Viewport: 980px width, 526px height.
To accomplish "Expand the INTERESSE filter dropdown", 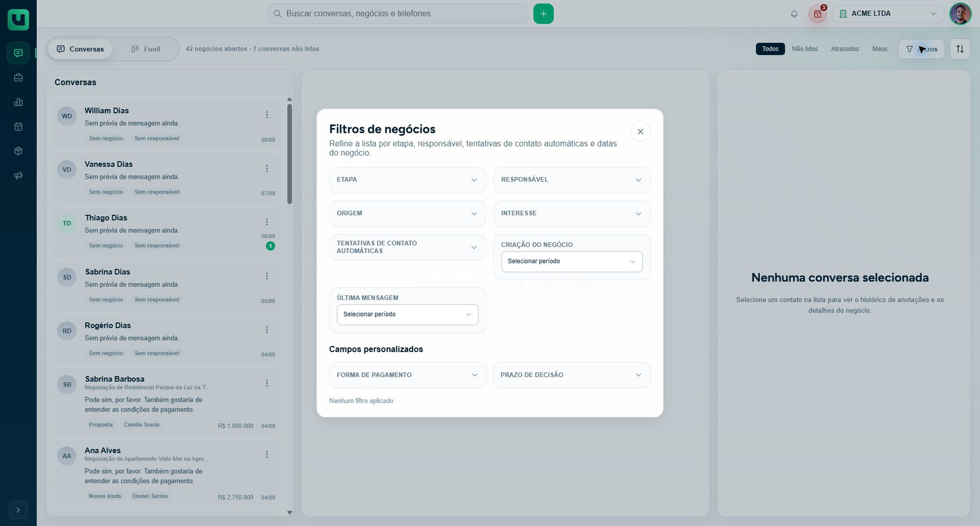I will pos(572,214).
